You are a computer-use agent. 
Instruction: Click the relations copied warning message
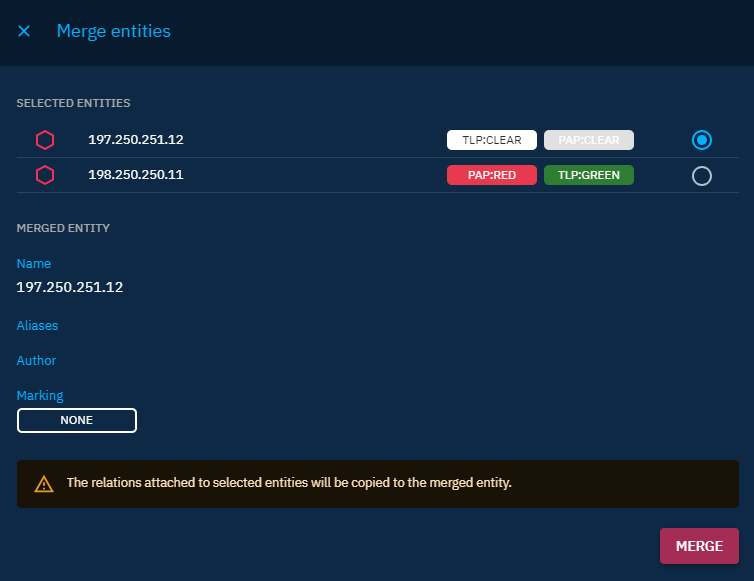click(289, 482)
